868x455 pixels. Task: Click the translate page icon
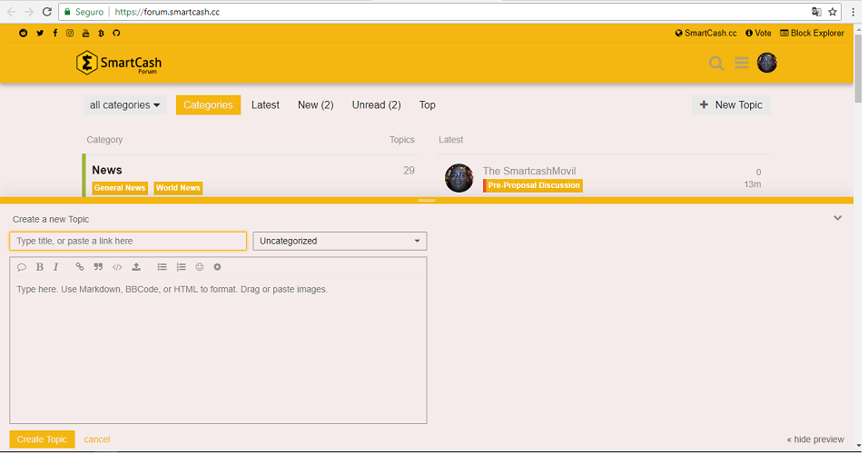(x=816, y=12)
